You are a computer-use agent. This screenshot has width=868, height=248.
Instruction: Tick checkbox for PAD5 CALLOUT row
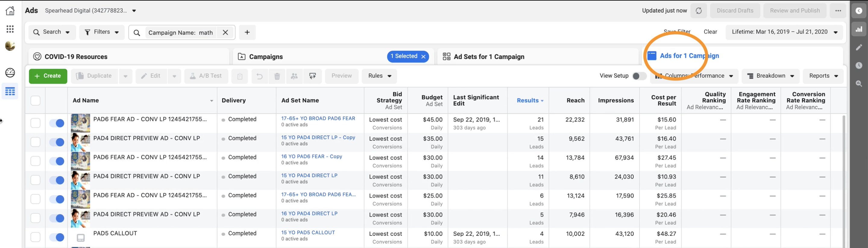coord(35,237)
